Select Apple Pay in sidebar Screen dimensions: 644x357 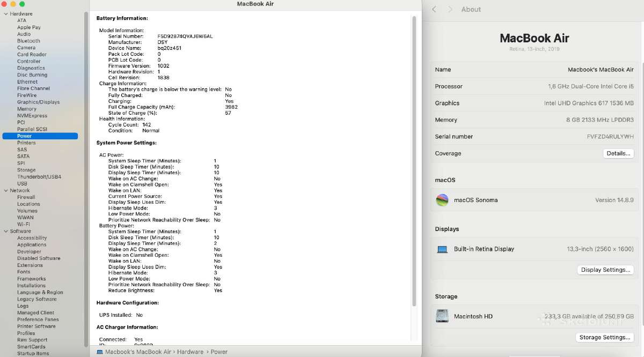[29, 27]
